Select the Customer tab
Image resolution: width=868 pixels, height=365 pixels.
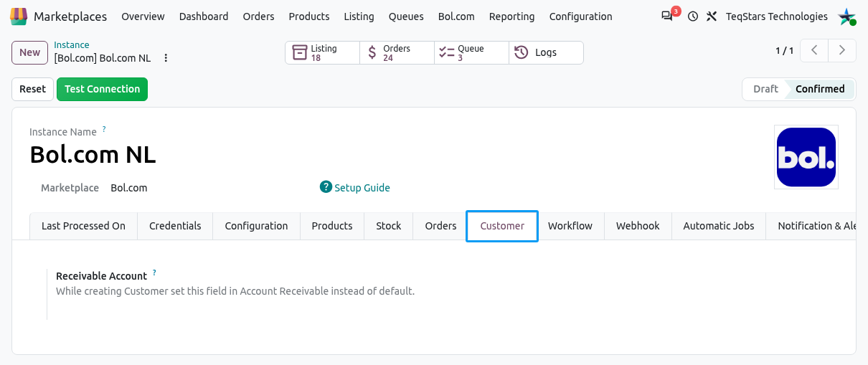click(502, 226)
